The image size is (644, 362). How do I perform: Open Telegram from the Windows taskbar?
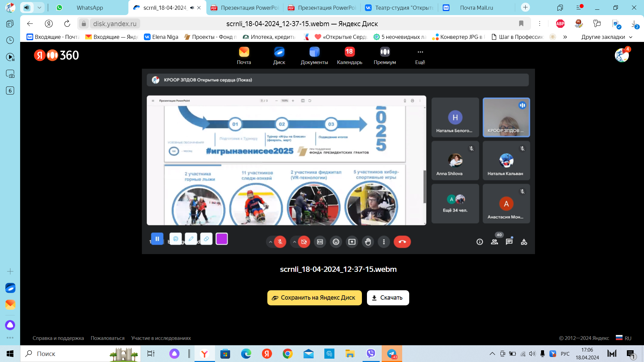pyautogui.click(x=391, y=354)
